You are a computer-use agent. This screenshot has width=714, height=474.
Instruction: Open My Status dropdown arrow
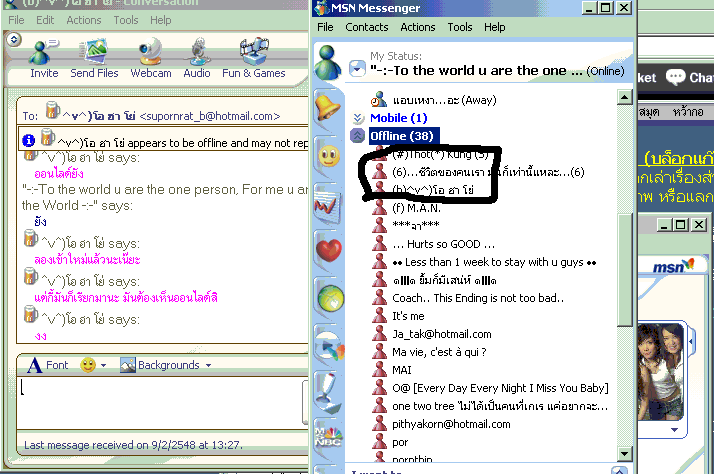pyautogui.click(x=357, y=69)
